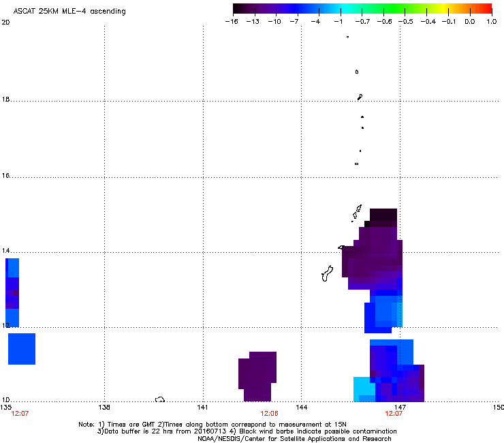The height and width of the screenshot is (443, 504).
Task: Click the "0.0" color scale label
Action: click(x=470, y=22)
